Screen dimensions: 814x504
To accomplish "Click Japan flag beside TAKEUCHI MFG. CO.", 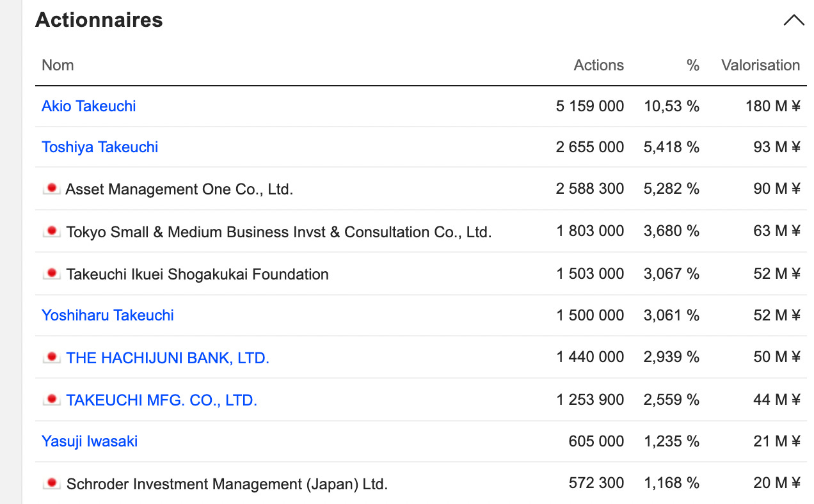I will tap(51, 400).
